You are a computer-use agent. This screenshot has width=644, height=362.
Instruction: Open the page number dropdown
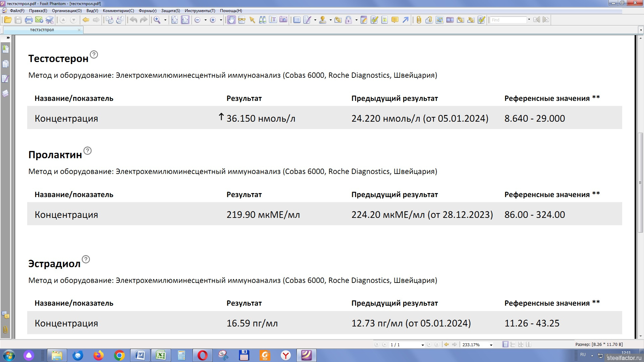point(423,345)
